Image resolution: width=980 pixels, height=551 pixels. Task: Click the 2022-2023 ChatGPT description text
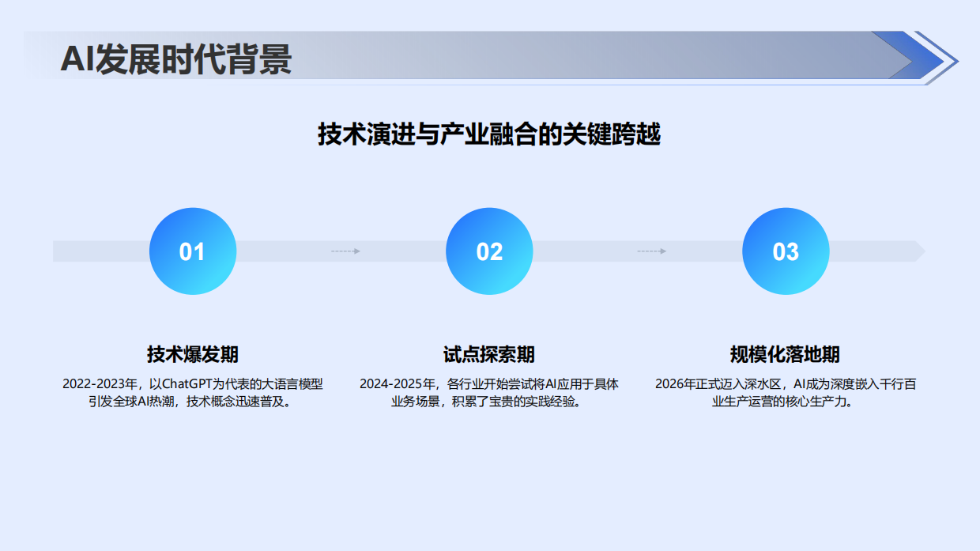pos(192,393)
